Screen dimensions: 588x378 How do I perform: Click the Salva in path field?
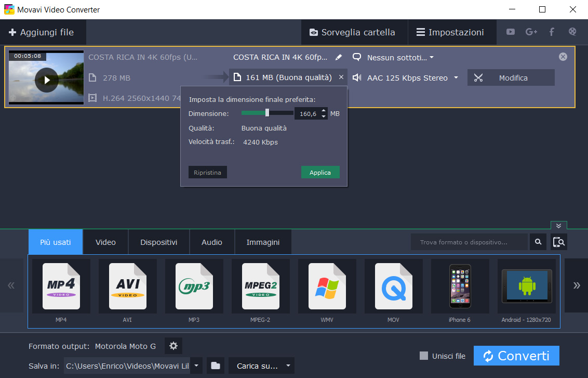[x=127, y=366]
